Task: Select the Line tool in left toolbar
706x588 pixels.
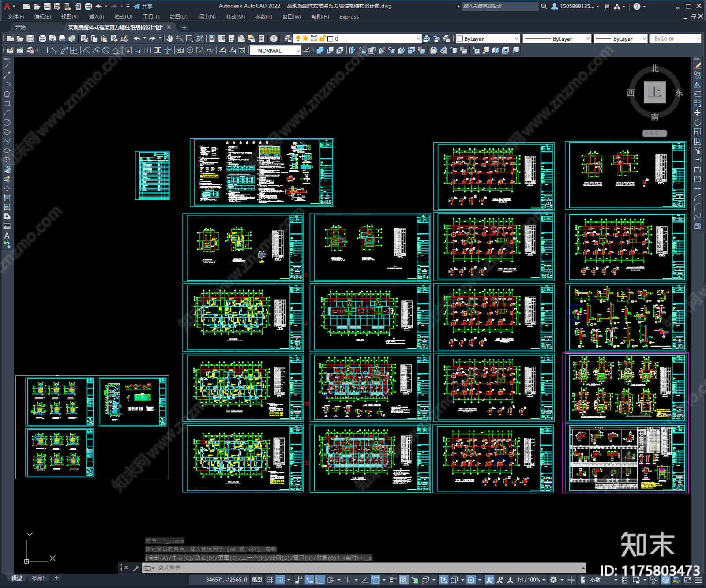Action: 7,66
